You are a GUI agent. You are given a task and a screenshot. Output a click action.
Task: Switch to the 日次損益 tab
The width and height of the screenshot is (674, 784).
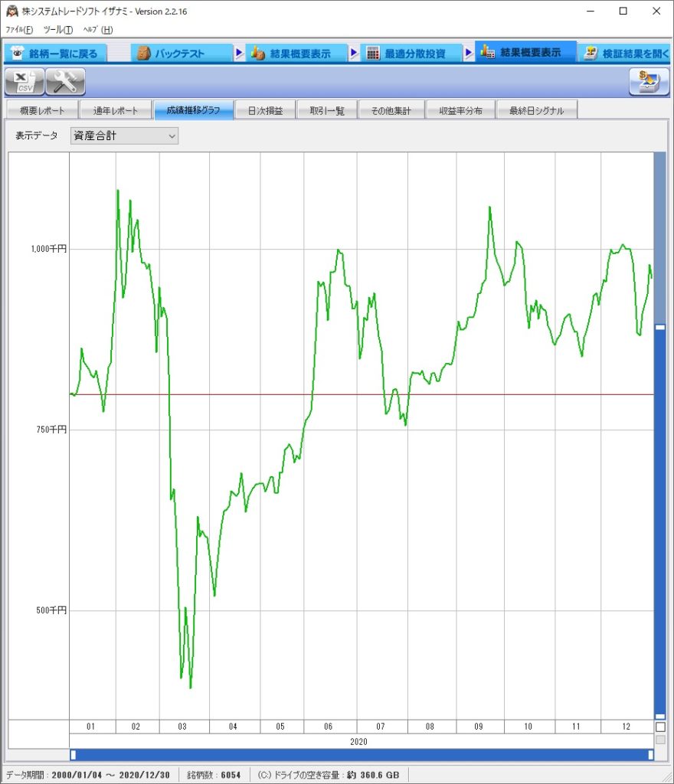coord(265,111)
